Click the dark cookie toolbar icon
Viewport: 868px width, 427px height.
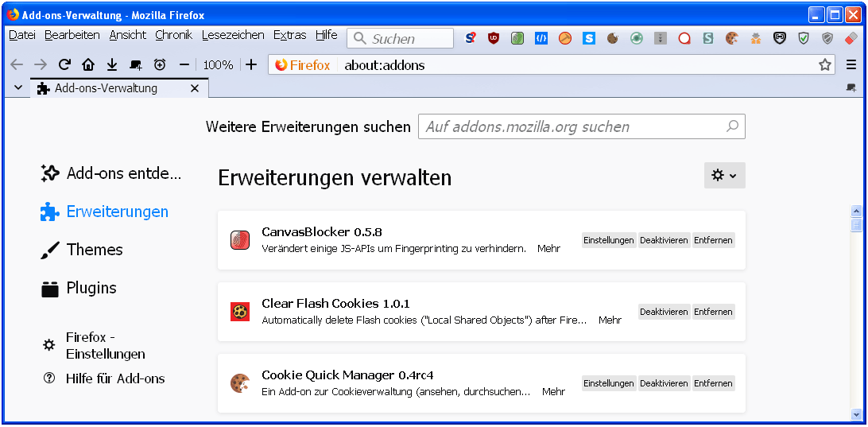[x=613, y=38]
